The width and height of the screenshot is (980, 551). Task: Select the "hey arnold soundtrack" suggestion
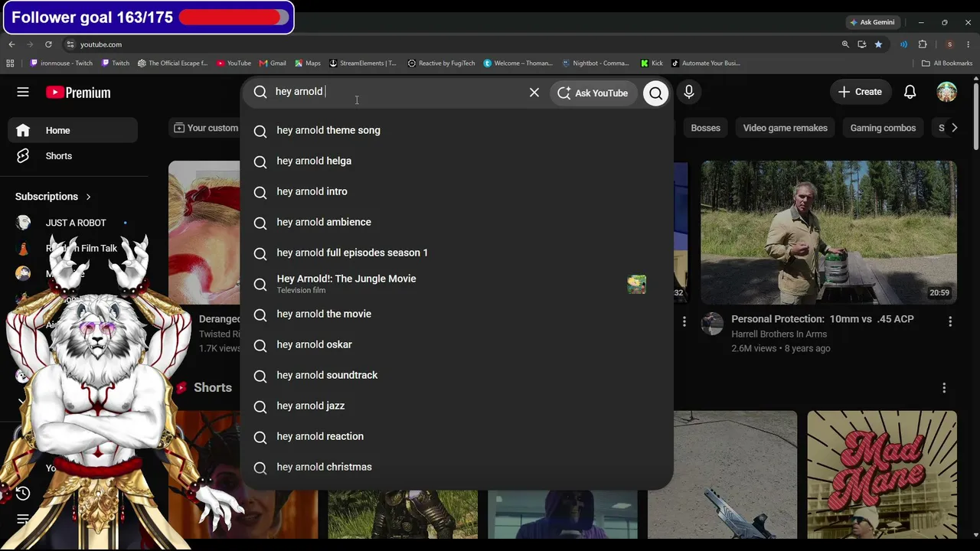point(456,375)
